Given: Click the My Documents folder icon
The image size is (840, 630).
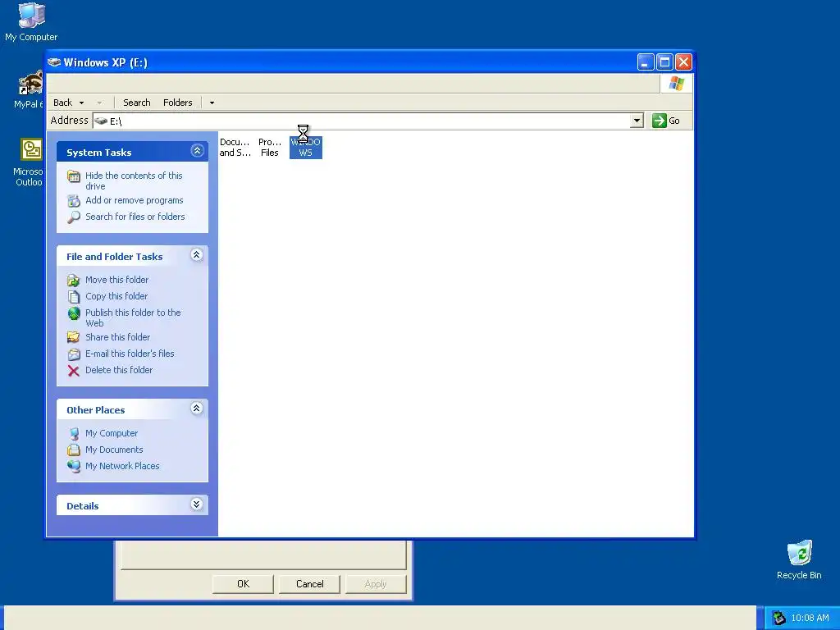Looking at the screenshot, I should pos(74,450).
